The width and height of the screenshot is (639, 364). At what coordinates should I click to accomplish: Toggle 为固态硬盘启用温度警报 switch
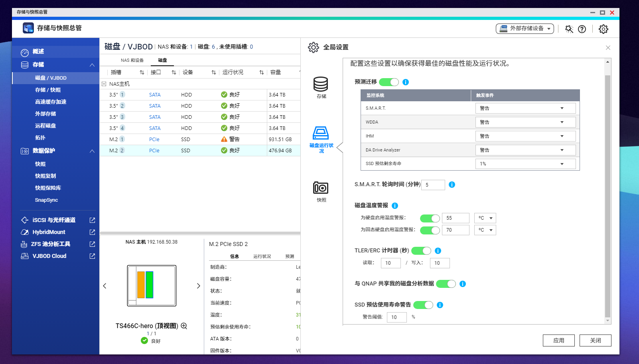430,230
